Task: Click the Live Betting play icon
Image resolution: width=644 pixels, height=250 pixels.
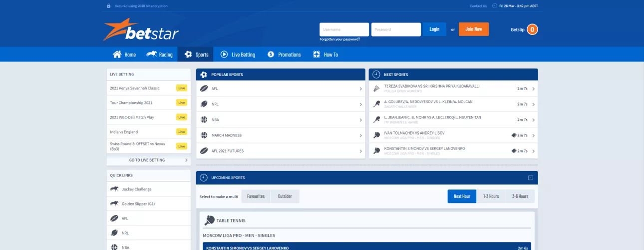Action: (x=224, y=54)
